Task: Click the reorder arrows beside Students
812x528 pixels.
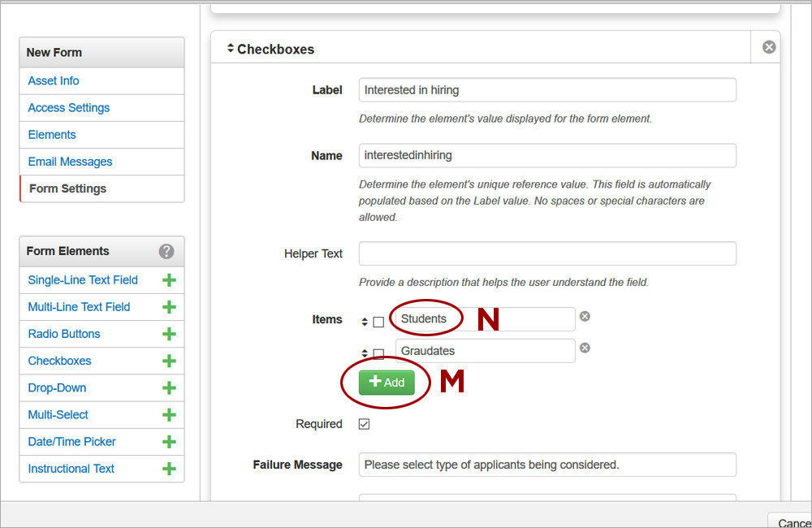Action: coord(365,321)
